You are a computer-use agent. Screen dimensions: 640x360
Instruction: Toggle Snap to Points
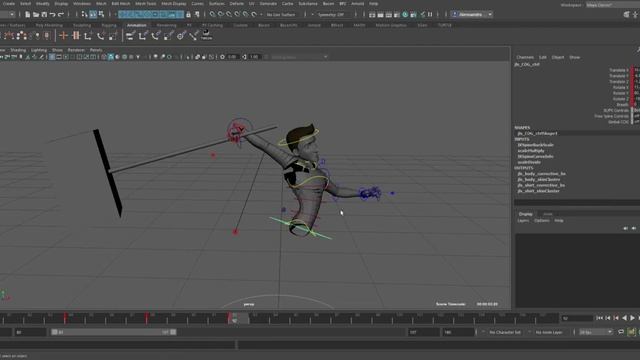(x=229, y=14)
